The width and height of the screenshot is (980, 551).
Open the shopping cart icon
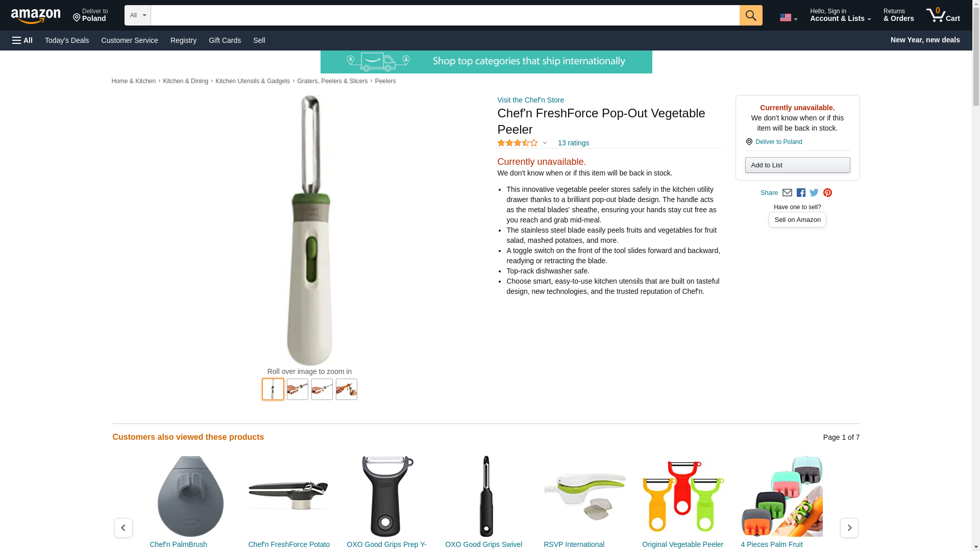943,15
